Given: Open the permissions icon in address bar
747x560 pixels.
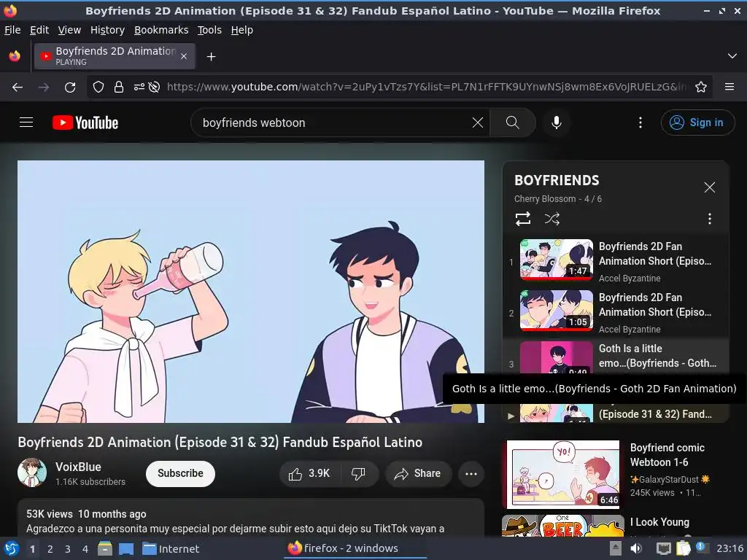Looking at the screenshot, I should [139, 87].
